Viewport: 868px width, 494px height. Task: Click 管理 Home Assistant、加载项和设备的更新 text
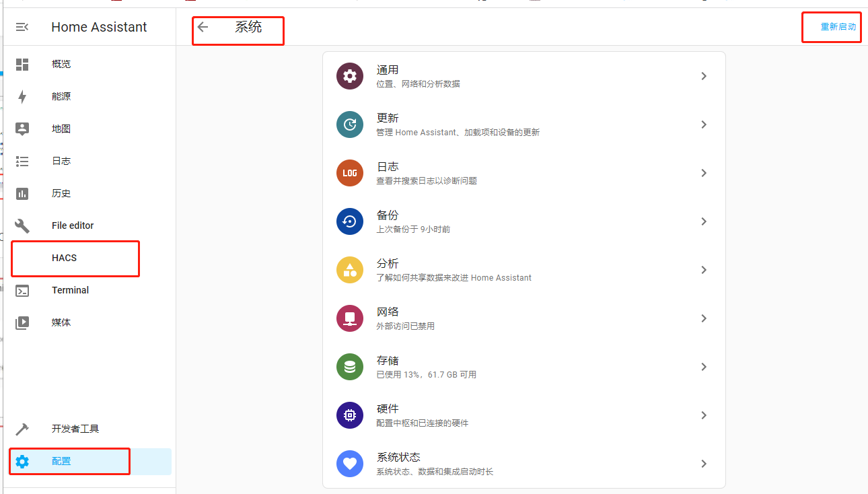click(458, 133)
